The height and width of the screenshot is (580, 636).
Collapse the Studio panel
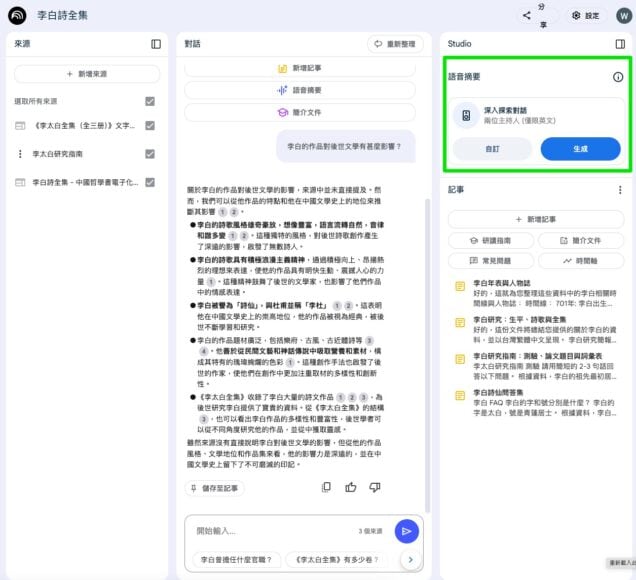click(620, 44)
